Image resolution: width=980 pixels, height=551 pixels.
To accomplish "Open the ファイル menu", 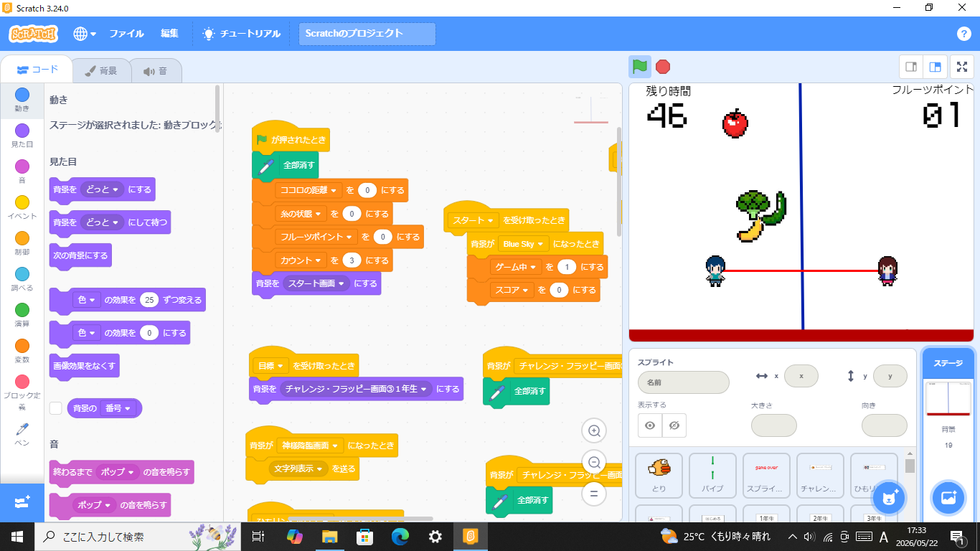I will [x=126, y=34].
